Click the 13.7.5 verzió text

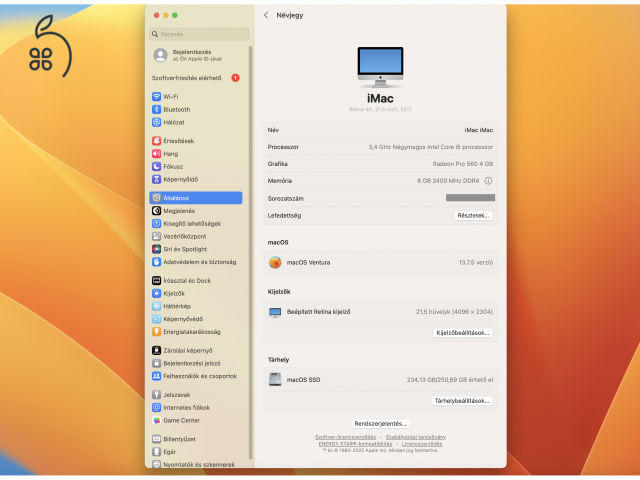pyautogui.click(x=476, y=262)
